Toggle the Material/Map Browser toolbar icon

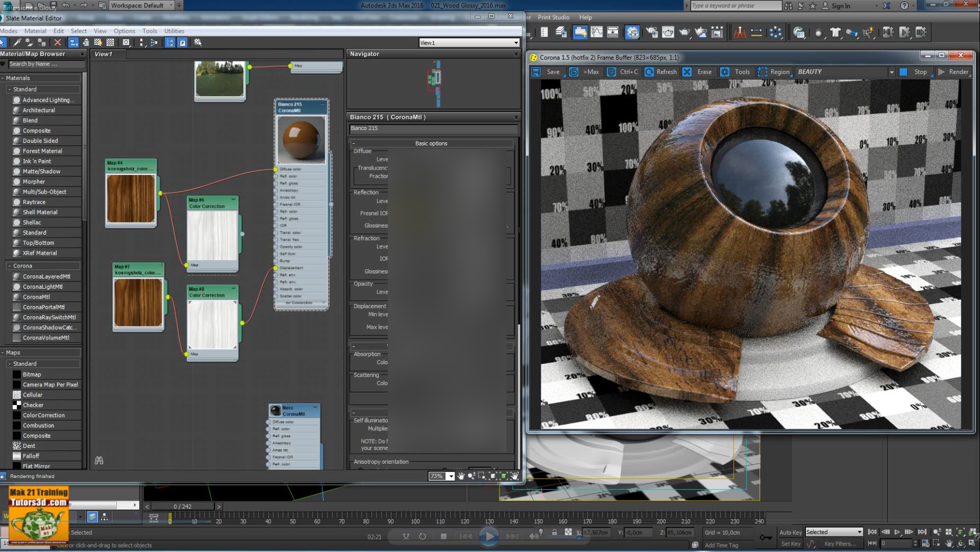170,42
